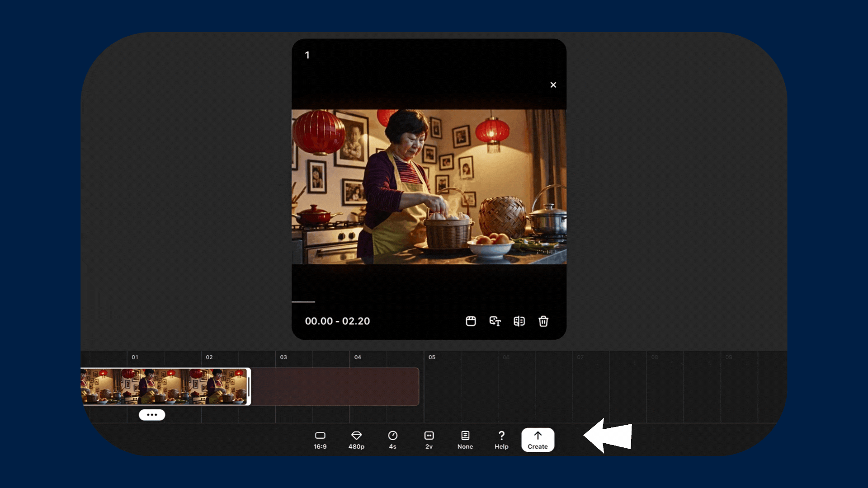Image resolution: width=868 pixels, height=488 pixels.
Task: Select the clip thumbnail in the timeline
Action: click(163, 387)
